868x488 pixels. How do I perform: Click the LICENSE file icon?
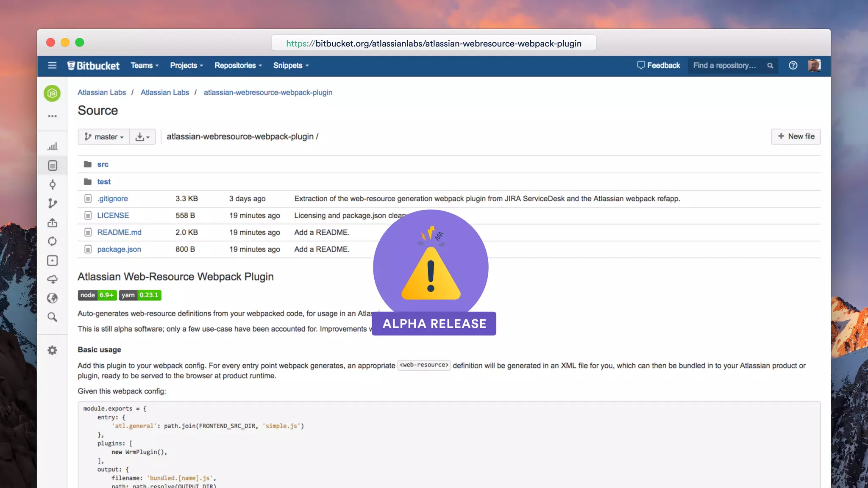[88, 216]
